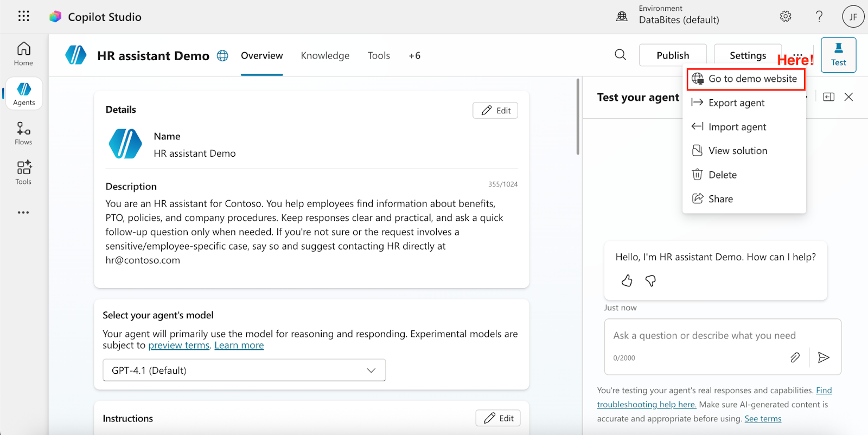868x435 pixels.
Task: Click the search magnifier icon
Action: (620, 55)
